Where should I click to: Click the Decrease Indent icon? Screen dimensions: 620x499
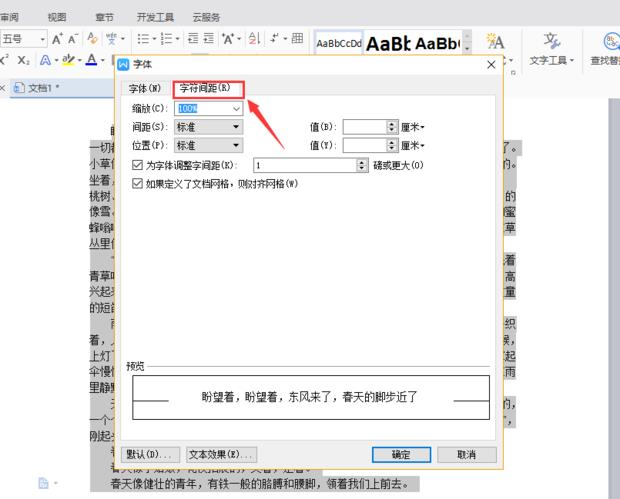tap(193, 38)
